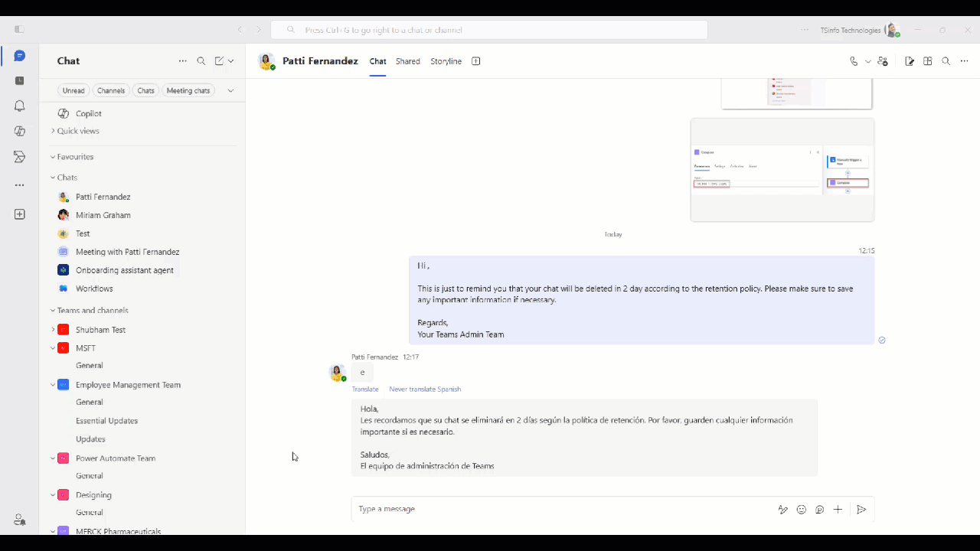Image resolution: width=980 pixels, height=551 pixels.
Task: Expand the Shubham Test team
Action: click(53, 329)
